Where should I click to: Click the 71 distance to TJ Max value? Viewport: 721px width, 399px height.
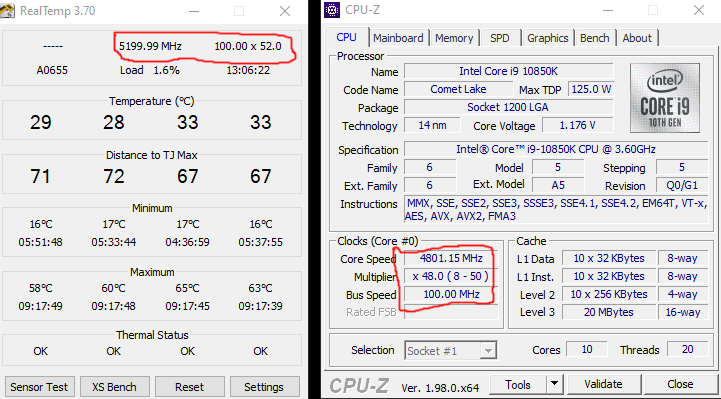coord(40,177)
